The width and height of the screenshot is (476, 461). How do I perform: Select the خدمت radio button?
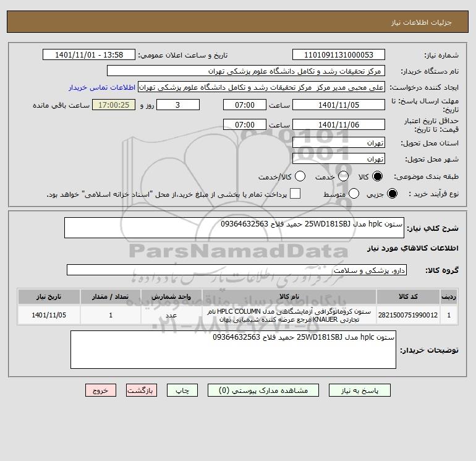pyautogui.click(x=343, y=176)
